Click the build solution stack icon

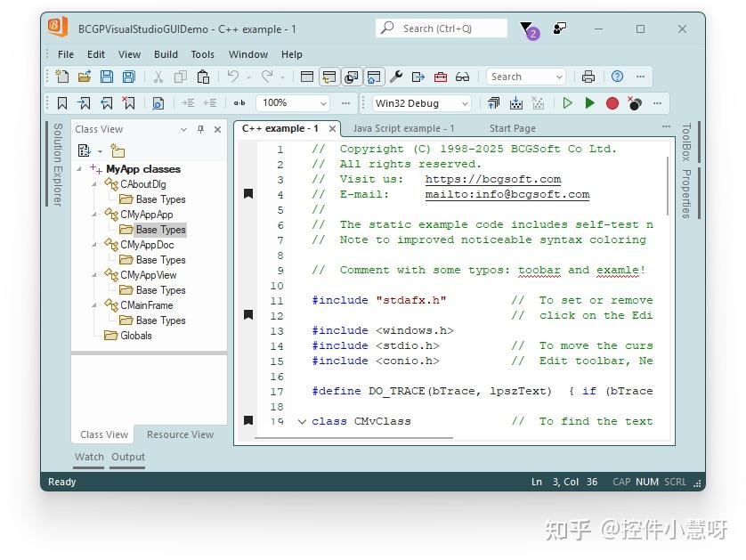coord(493,103)
